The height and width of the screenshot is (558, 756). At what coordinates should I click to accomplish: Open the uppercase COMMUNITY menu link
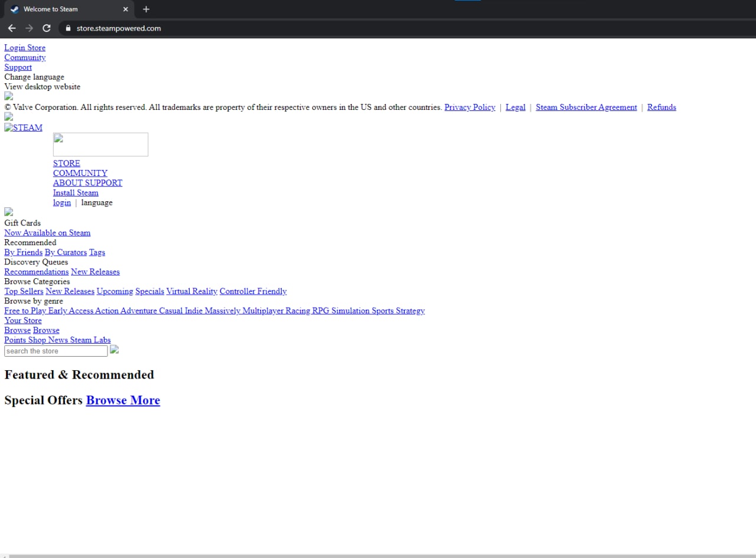click(x=80, y=173)
